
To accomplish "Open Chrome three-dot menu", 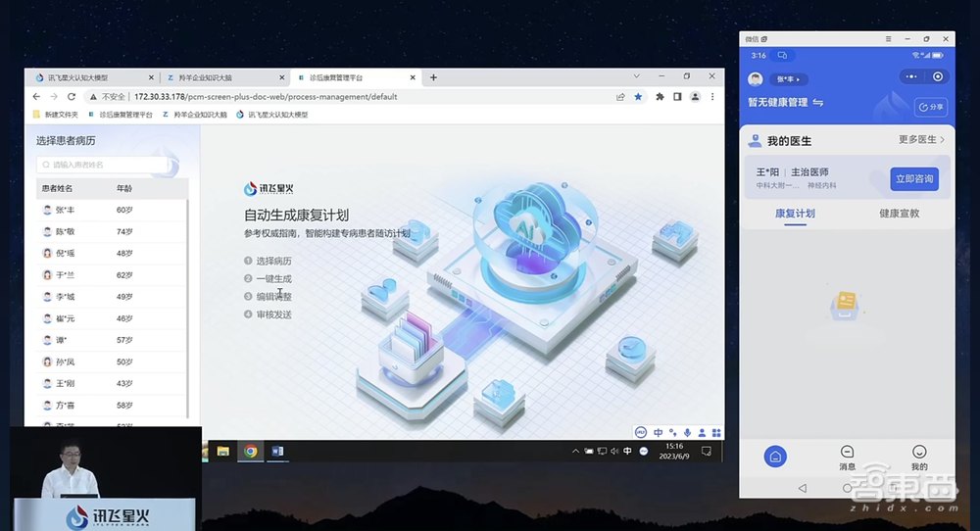I will tap(712, 97).
